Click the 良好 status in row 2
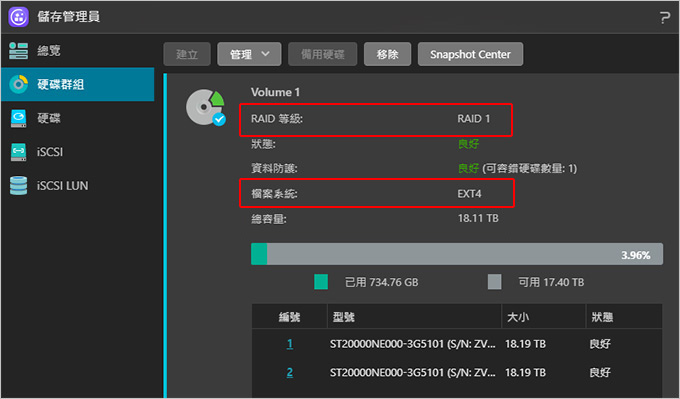The image size is (680, 399). coord(600,373)
